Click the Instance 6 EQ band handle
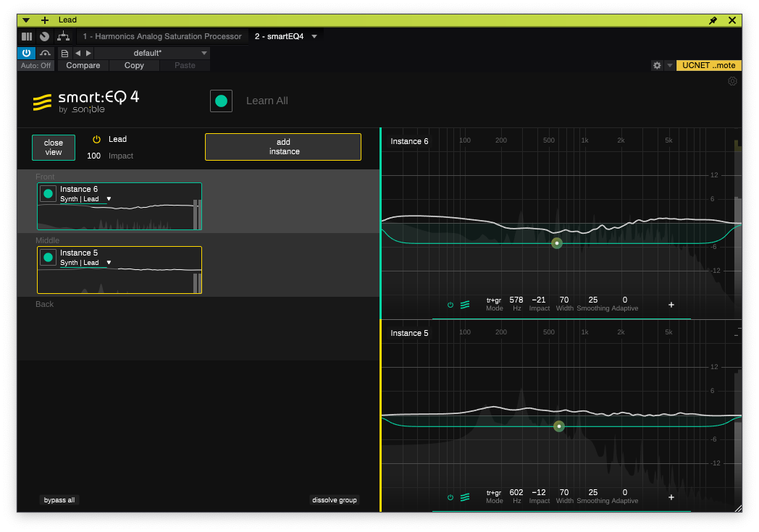Screen dimensions: 759x532 [557, 242]
